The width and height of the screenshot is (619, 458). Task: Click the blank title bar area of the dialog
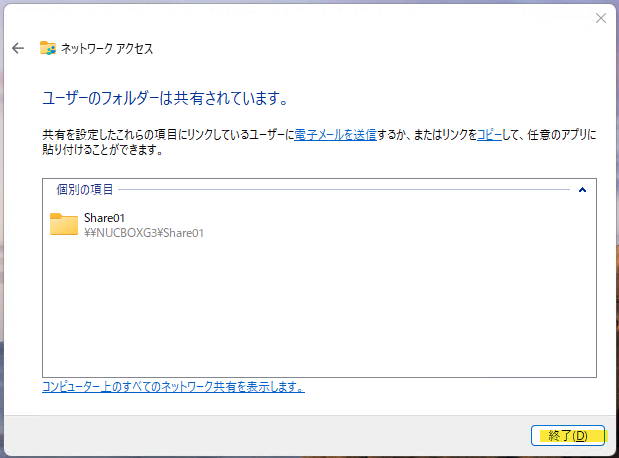point(300,18)
